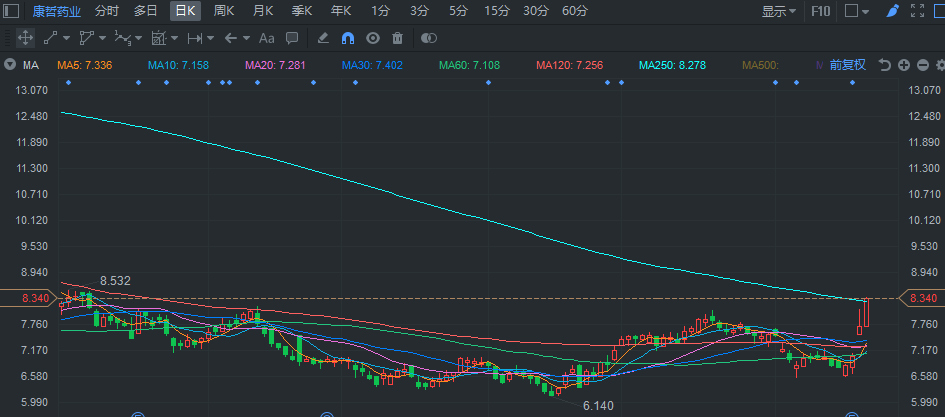The image size is (945, 417).
Task: Click the blue paintbrush icon
Action: 893,11
